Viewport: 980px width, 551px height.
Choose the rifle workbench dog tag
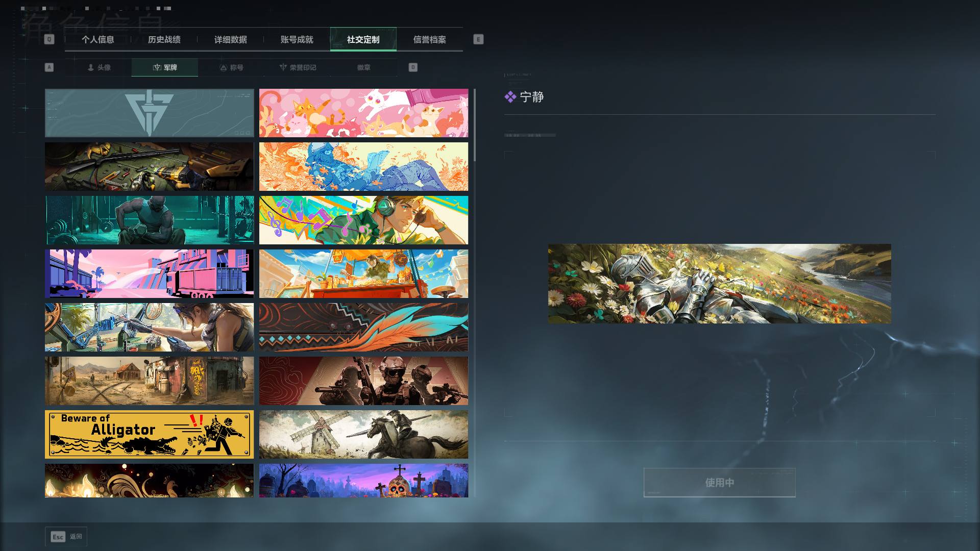click(x=149, y=167)
